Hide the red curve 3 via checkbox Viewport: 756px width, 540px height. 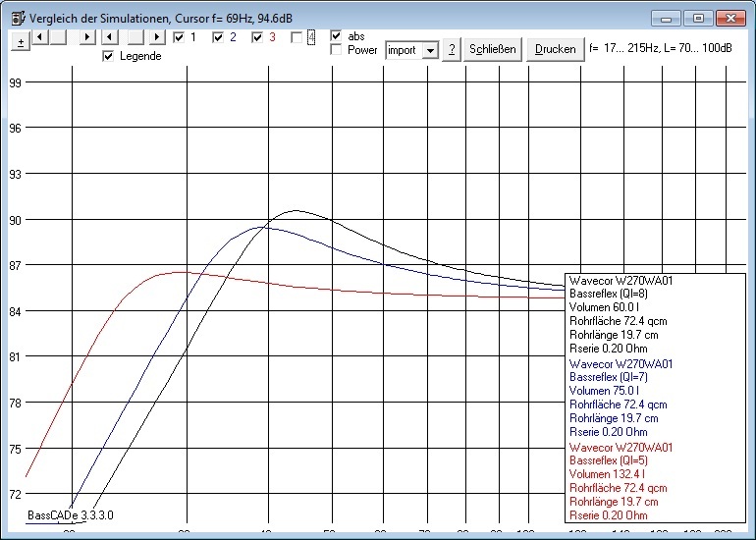257,37
